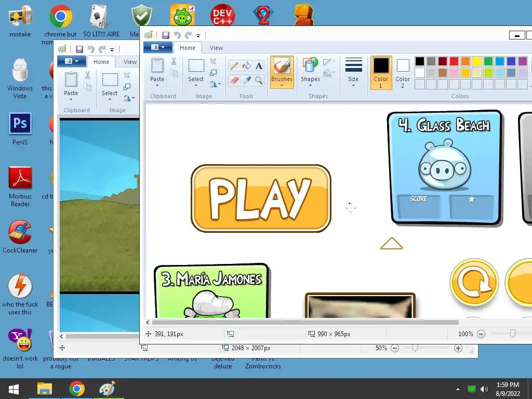Switch to the View tab in back Paint window

(x=130, y=62)
